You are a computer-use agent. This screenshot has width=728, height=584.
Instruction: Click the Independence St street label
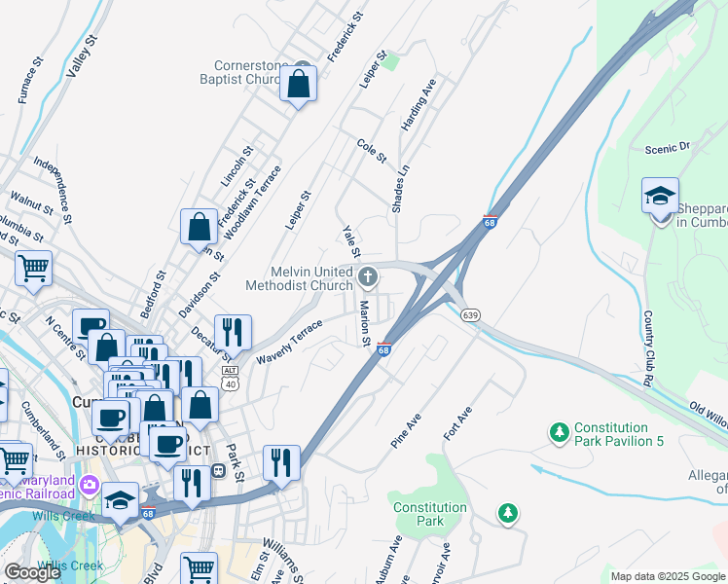click(53, 191)
